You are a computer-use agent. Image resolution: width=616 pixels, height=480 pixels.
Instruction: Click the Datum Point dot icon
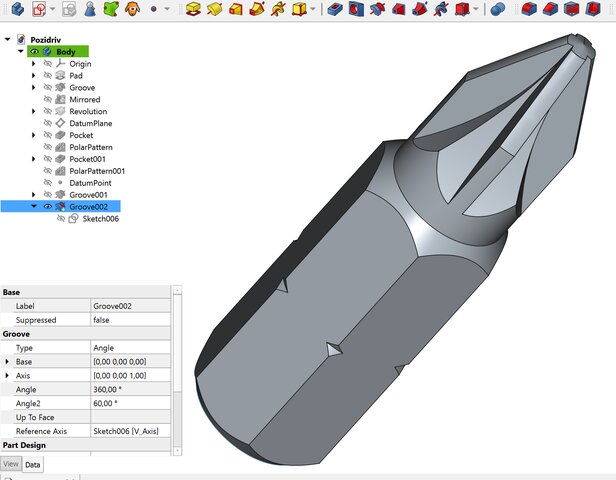(x=154, y=9)
